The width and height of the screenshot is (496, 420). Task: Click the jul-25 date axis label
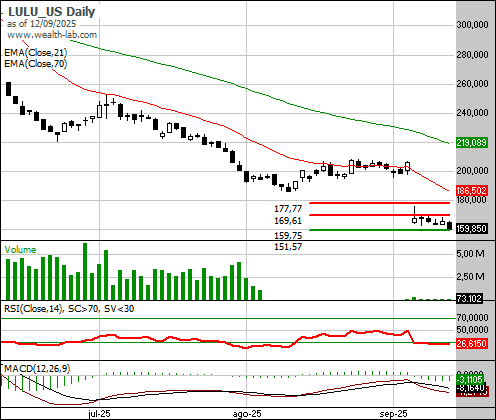point(99,414)
